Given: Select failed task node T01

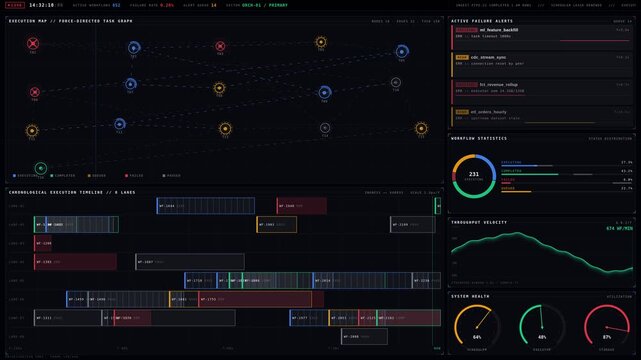Looking at the screenshot, I should click(33, 43).
